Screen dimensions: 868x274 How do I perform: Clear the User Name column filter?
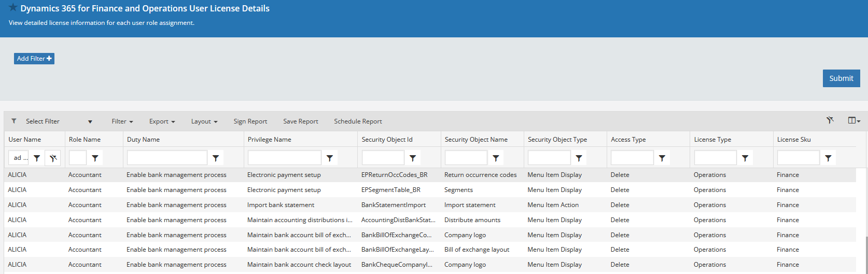[53, 158]
